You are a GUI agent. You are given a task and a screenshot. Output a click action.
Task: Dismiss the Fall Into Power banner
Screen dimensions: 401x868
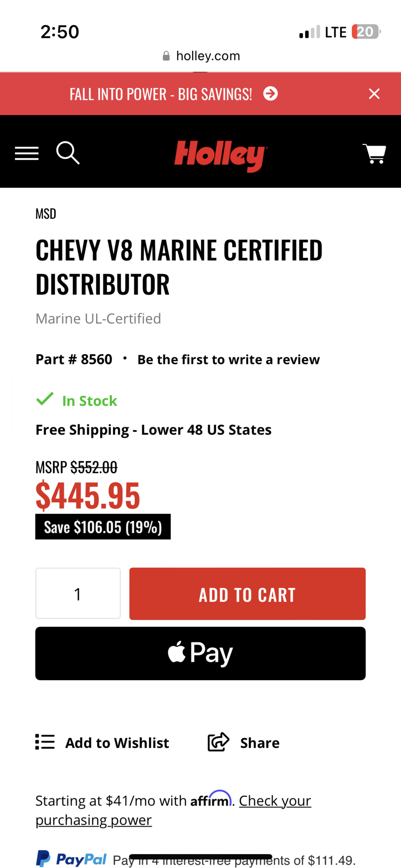click(374, 94)
